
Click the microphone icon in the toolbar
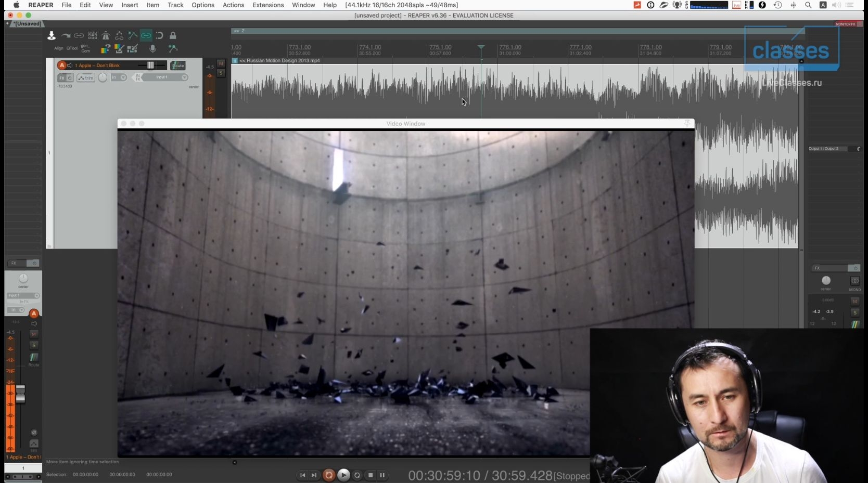(x=152, y=48)
